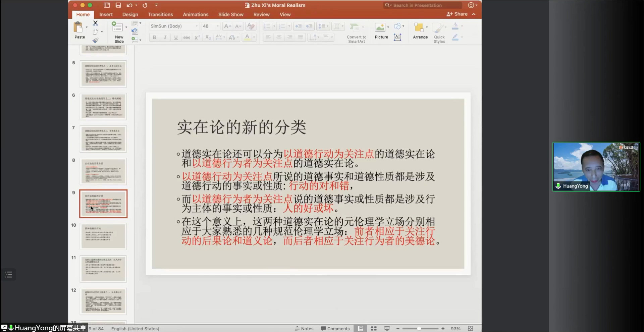Insert a Picture from the ribbon
644x332 pixels.
(381, 31)
